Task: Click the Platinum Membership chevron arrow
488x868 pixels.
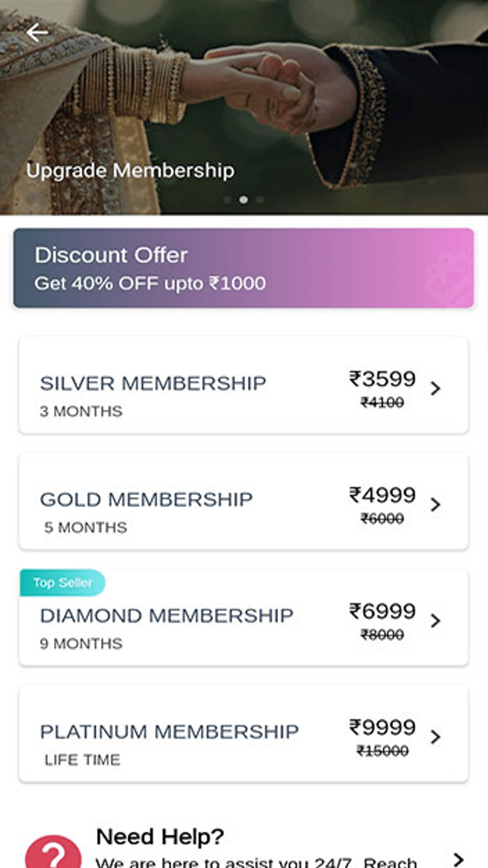Action: click(436, 737)
